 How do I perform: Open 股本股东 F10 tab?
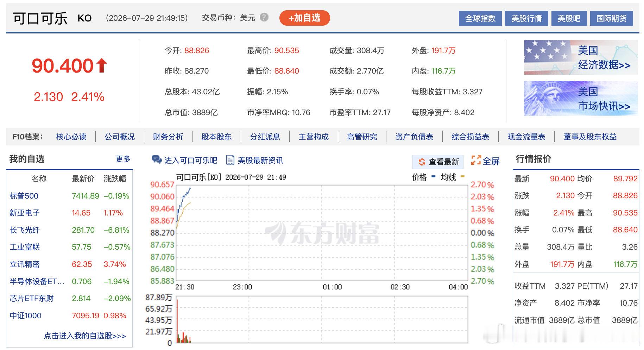(216, 137)
